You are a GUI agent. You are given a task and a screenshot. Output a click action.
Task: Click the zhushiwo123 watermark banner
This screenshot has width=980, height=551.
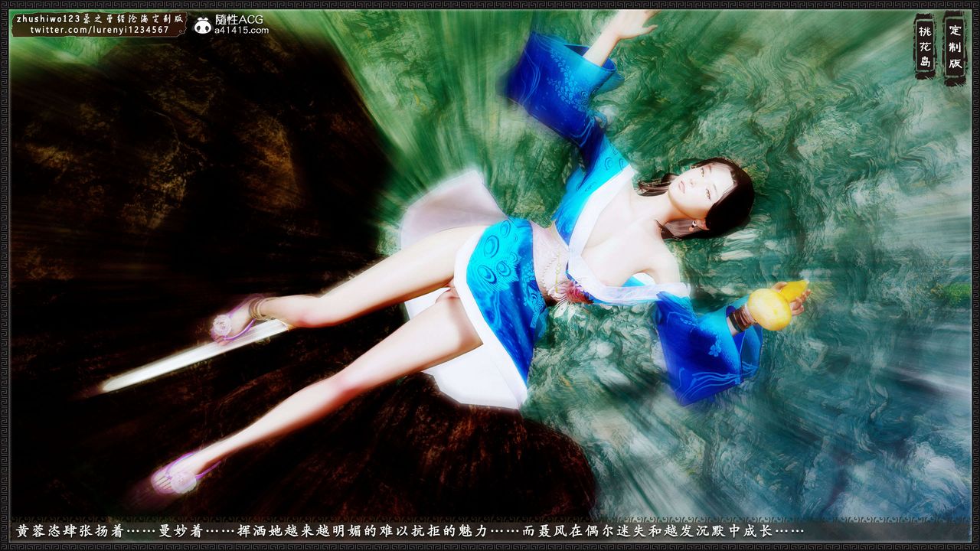(100, 18)
